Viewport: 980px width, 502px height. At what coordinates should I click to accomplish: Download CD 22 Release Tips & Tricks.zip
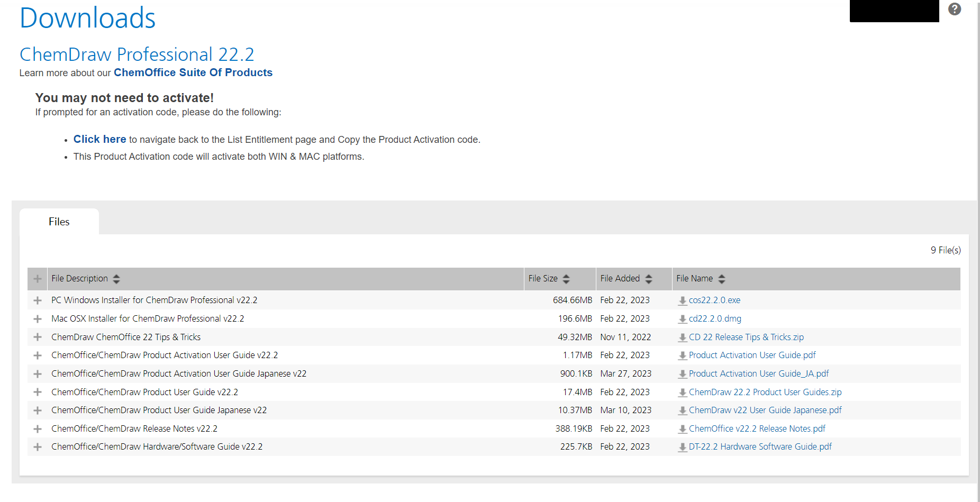click(746, 337)
